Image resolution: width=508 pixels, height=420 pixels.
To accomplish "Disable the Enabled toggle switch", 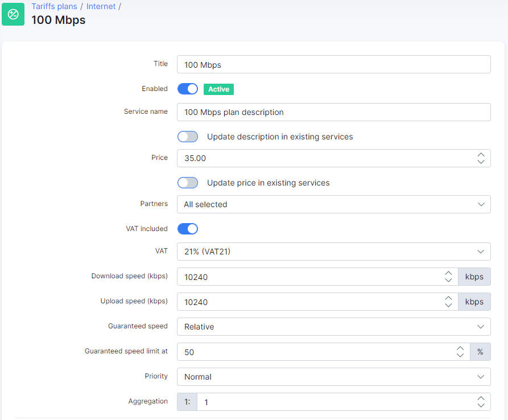I will [x=188, y=89].
